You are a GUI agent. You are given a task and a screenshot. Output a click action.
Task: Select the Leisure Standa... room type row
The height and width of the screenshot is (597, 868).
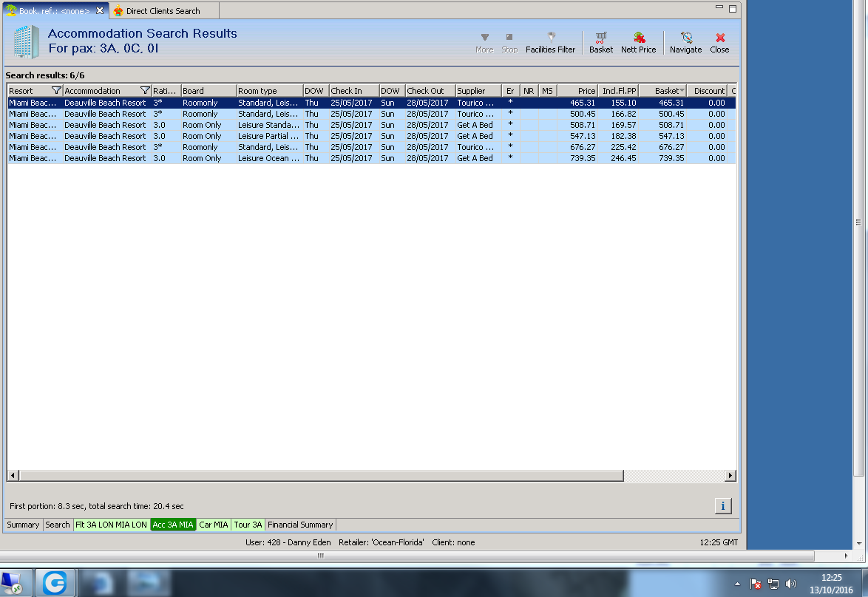click(371, 125)
